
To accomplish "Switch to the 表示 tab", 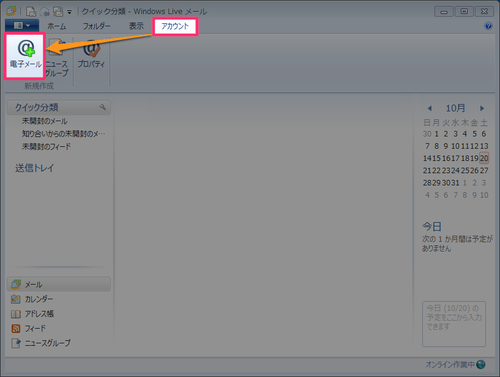I will [x=136, y=26].
